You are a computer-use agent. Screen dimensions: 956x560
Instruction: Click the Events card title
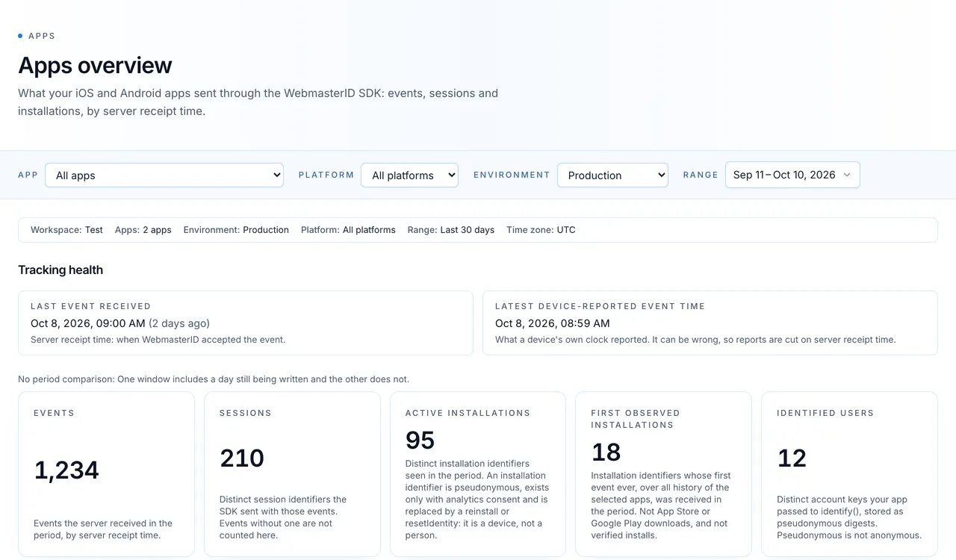(x=55, y=413)
